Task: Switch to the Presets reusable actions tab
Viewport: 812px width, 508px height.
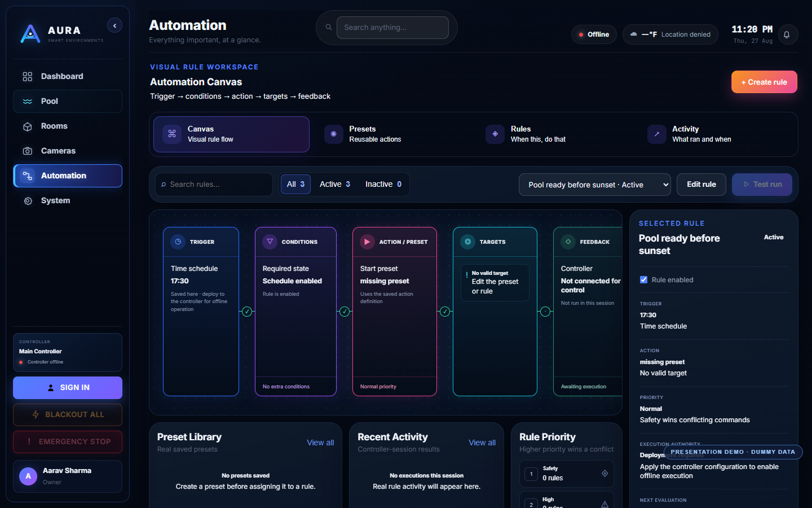Action: (x=393, y=134)
